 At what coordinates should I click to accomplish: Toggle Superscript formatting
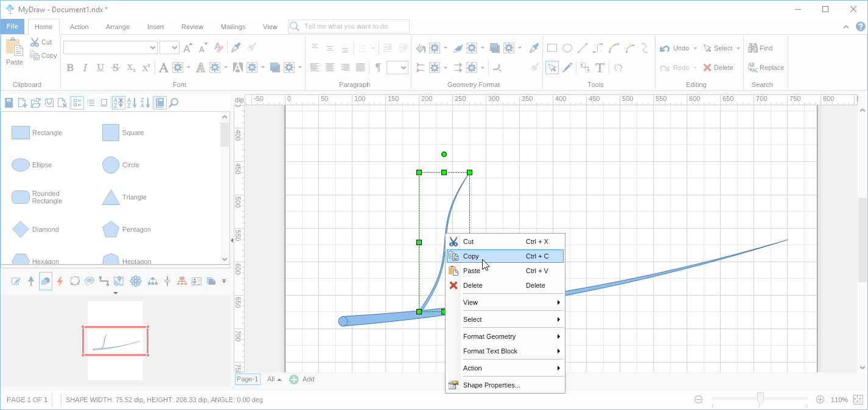(x=146, y=68)
